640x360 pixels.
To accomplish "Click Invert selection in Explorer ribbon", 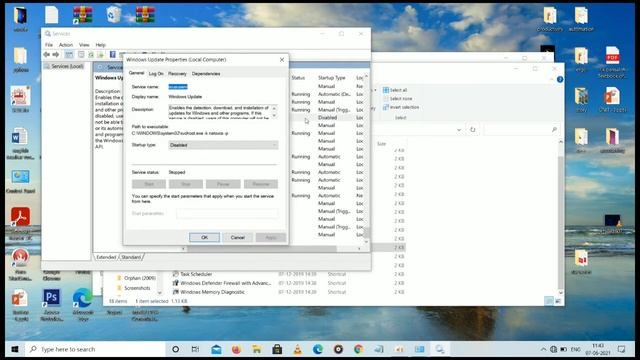I will point(401,107).
